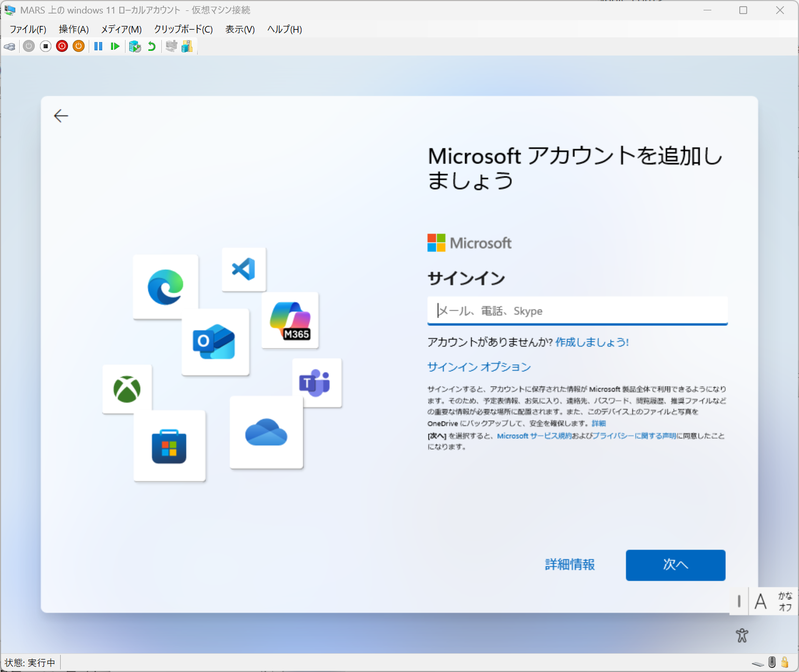Open the 操作(A) menu
This screenshot has height=672, width=799.
coord(74,30)
